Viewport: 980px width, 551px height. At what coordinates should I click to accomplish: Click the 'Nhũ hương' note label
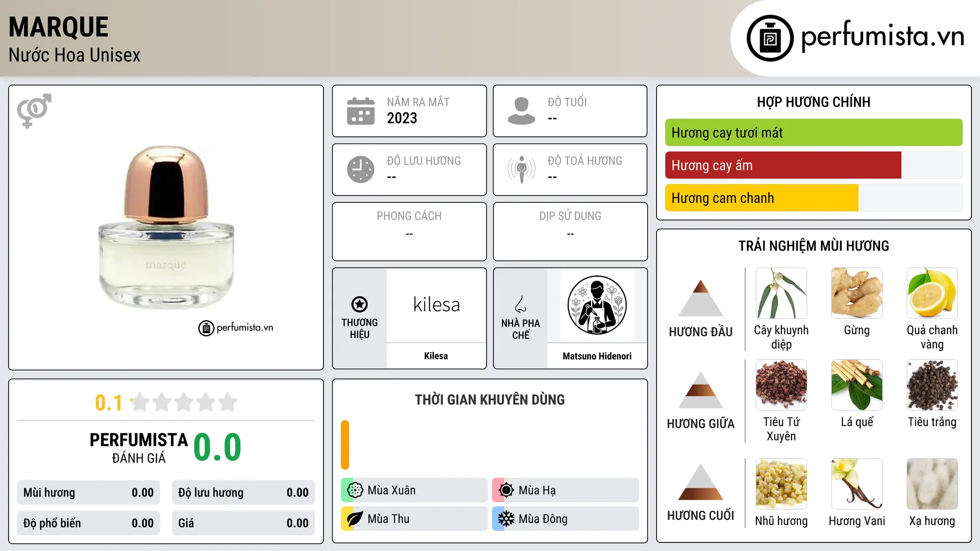[781, 521]
